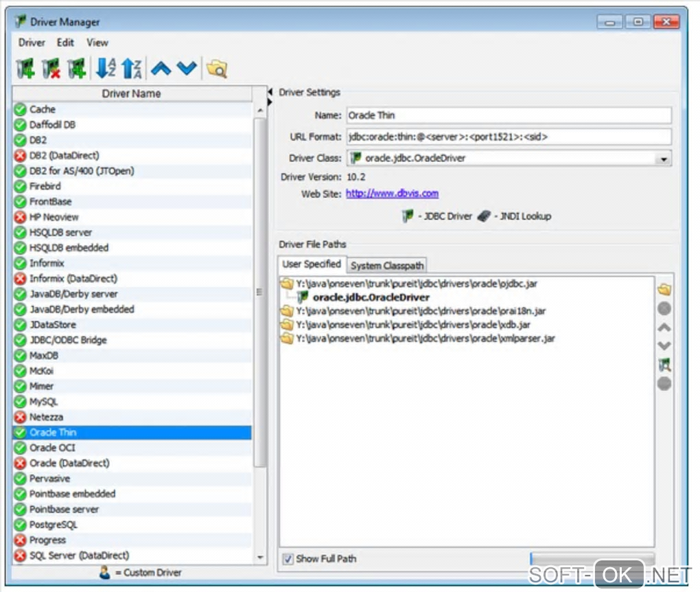Select the PostgreSQL driver

coord(132,525)
